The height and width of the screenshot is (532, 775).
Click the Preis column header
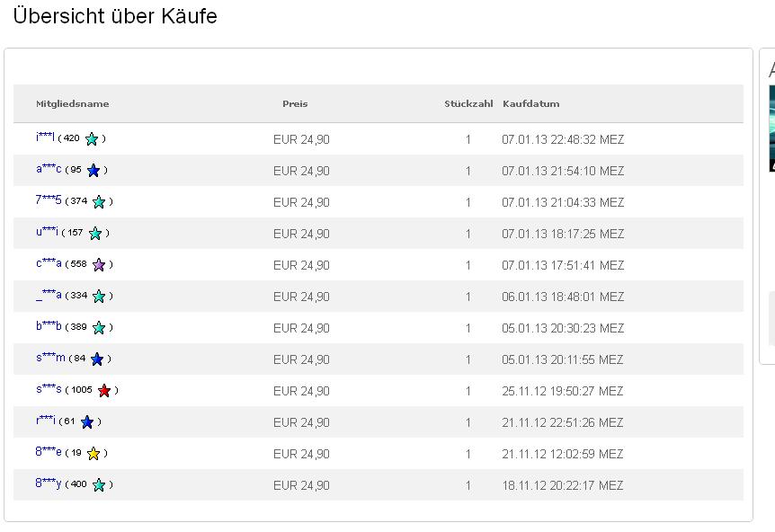(x=295, y=103)
